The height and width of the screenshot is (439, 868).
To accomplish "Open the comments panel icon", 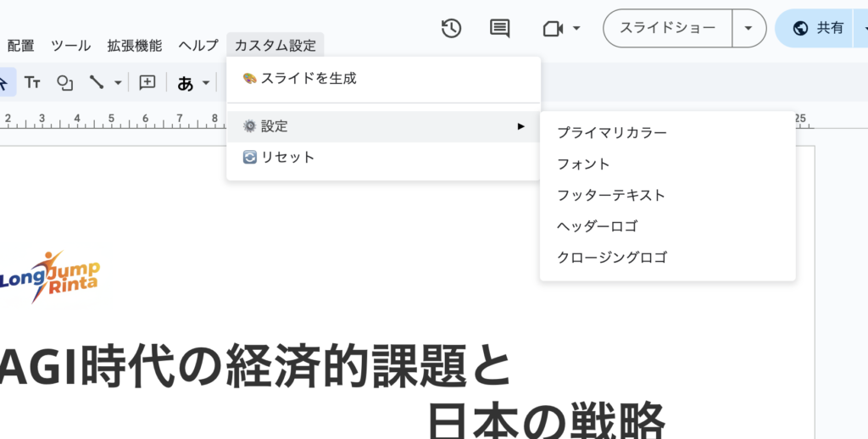I will tap(500, 28).
